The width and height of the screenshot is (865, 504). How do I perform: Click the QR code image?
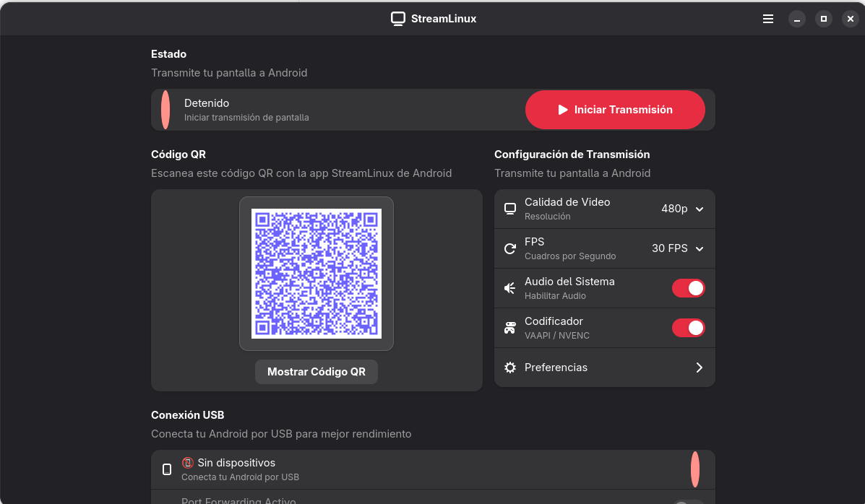pos(316,274)
